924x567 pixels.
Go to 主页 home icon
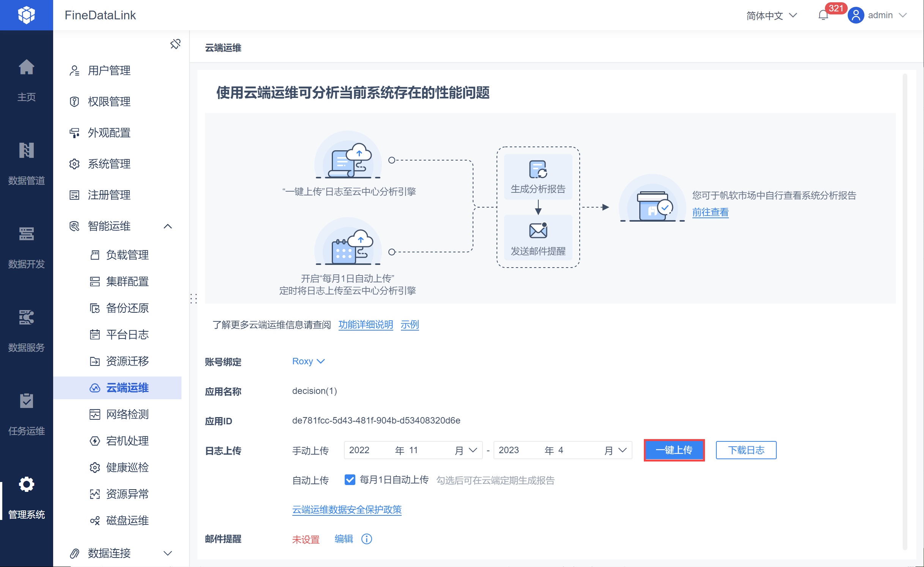click(26, 68)
